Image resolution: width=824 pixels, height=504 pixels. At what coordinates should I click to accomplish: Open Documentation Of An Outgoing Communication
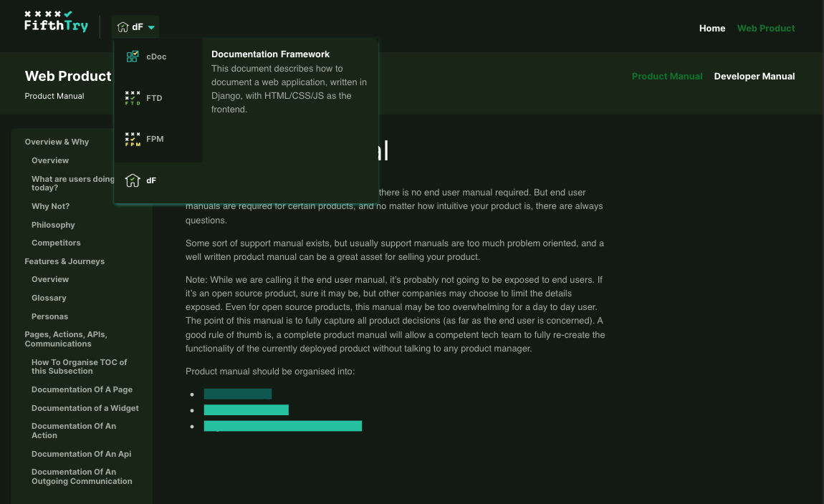click(82, 476)
